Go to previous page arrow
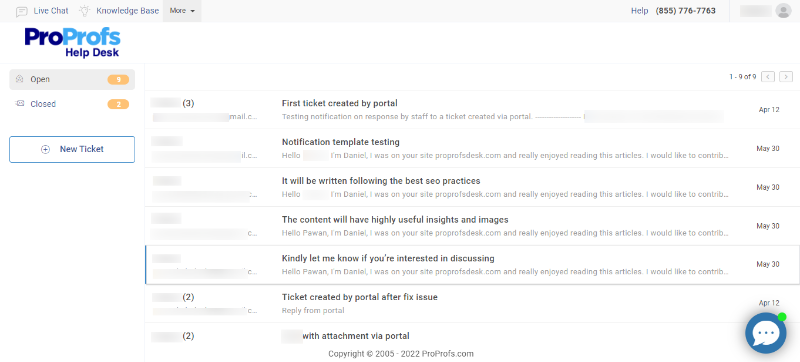The width and height of the screenshot is (800, 362). pos(768,76)
